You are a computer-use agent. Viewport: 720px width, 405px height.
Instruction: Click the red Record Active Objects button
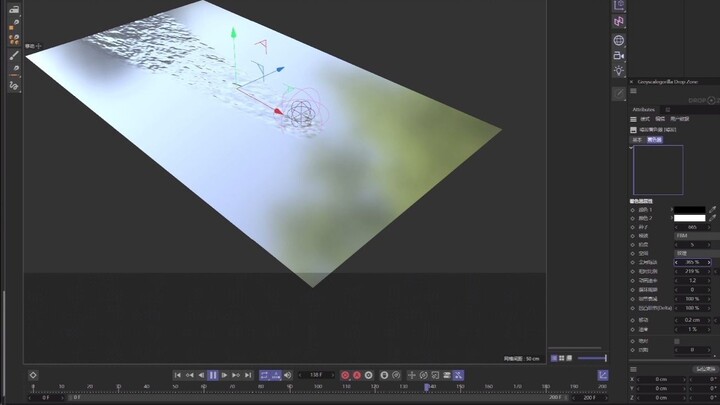coord(345,375)
